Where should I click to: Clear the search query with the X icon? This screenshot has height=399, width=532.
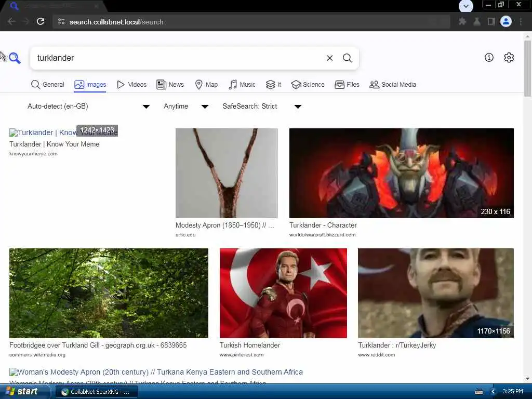pos(329,58)
